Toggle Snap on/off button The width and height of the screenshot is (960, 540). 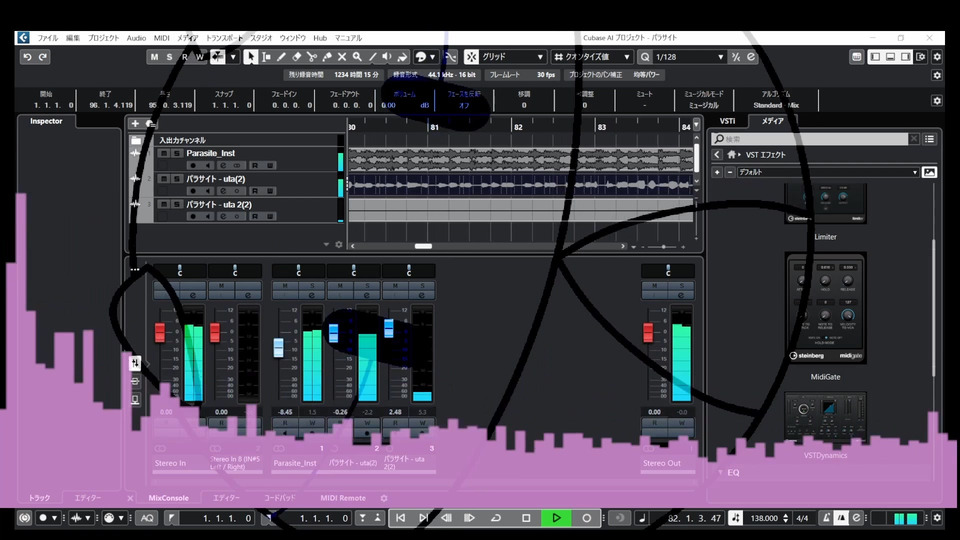[x=471, y=57]
